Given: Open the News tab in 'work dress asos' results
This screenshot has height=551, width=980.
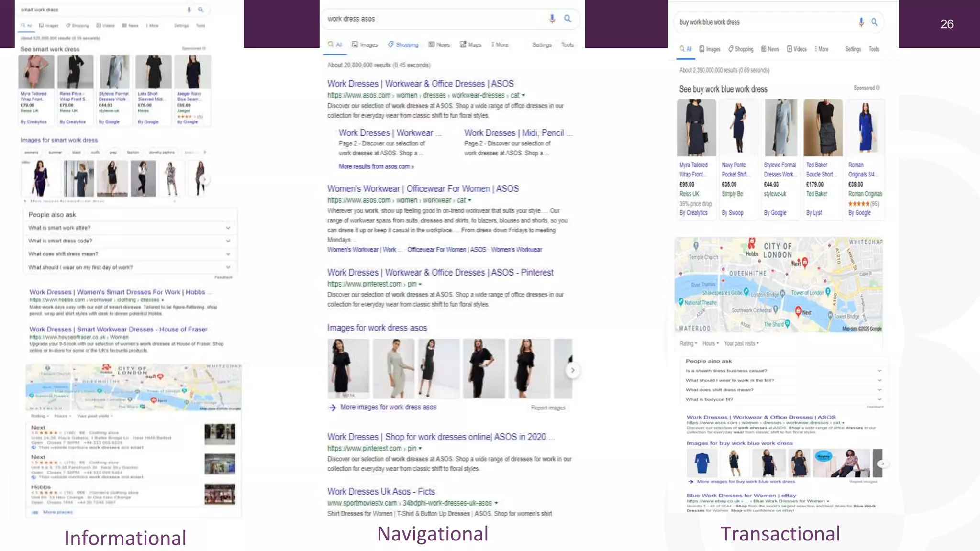Looking at the screenshot, I should [439, 44].
